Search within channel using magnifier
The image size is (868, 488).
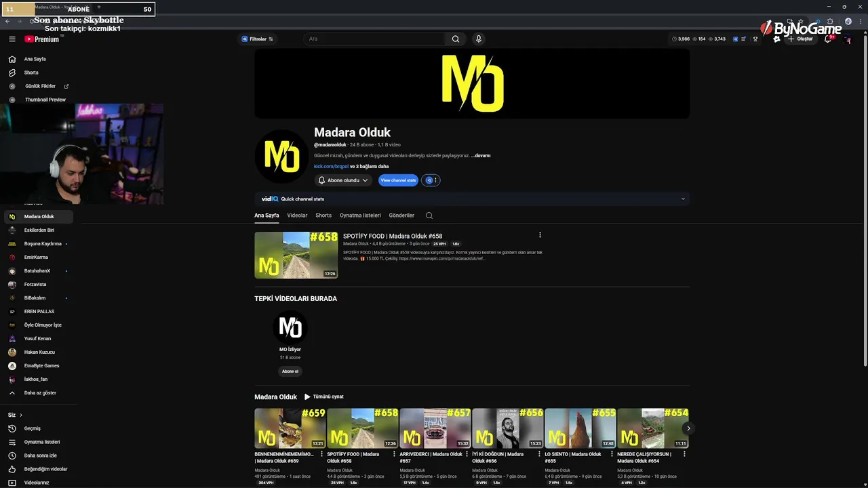[x=429, y=216]
